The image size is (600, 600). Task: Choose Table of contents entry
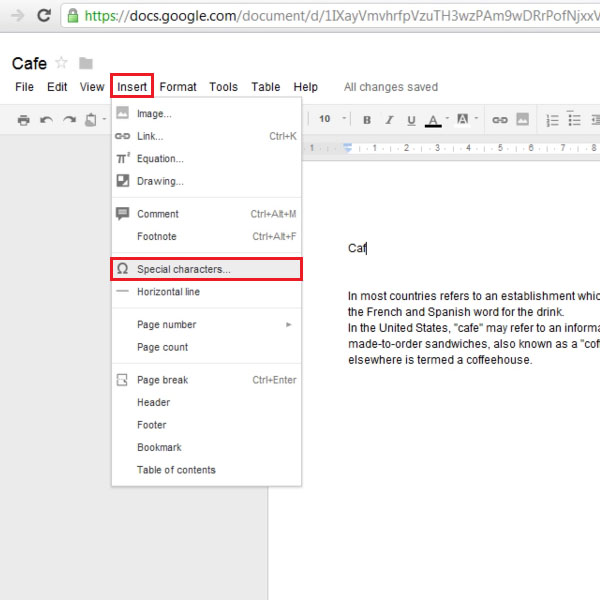click(x=207, y=470)
